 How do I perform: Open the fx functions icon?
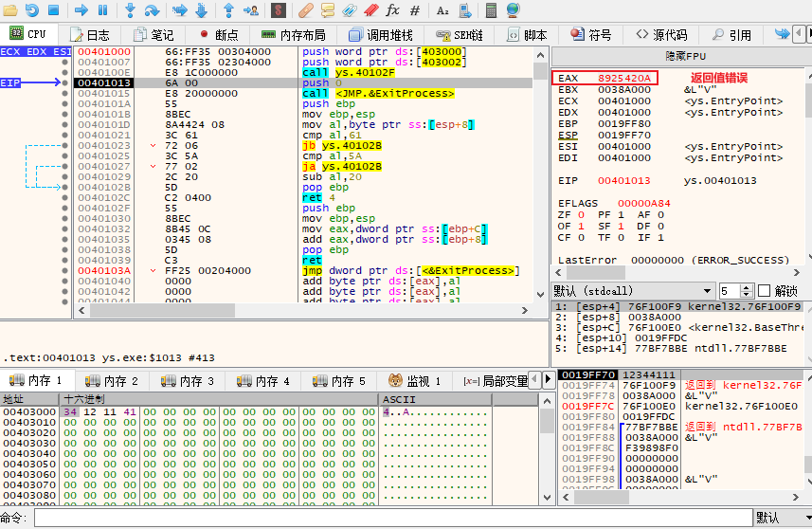(392, 10)
